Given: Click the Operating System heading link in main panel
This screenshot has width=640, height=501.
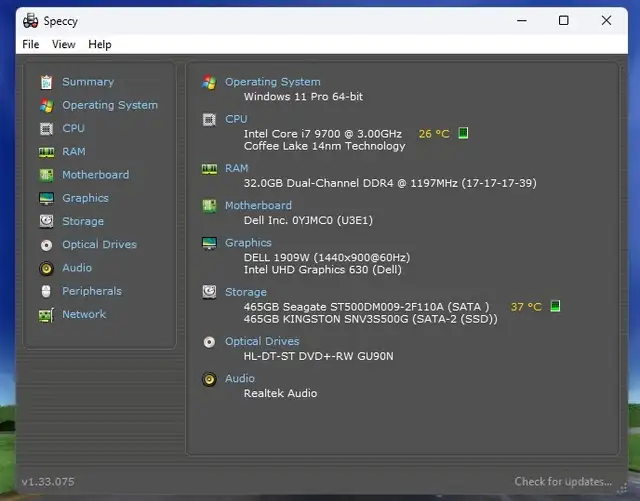Looking at the screenshot, I should coord(273,82).
